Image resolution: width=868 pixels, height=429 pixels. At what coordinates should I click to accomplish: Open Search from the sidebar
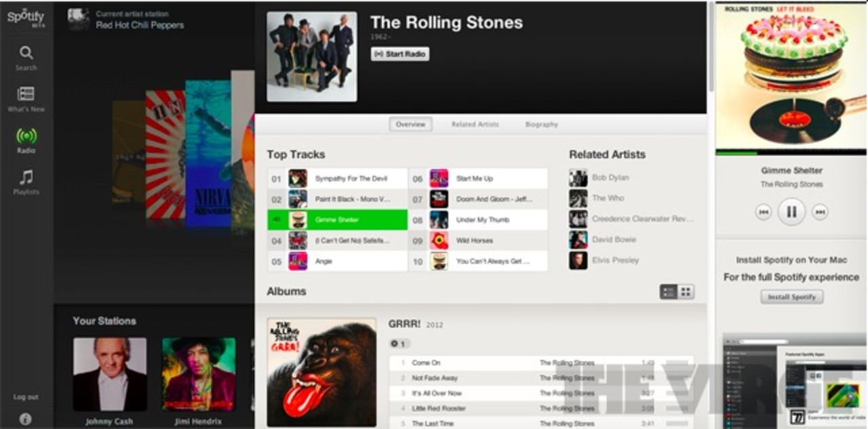pos(26,57)
